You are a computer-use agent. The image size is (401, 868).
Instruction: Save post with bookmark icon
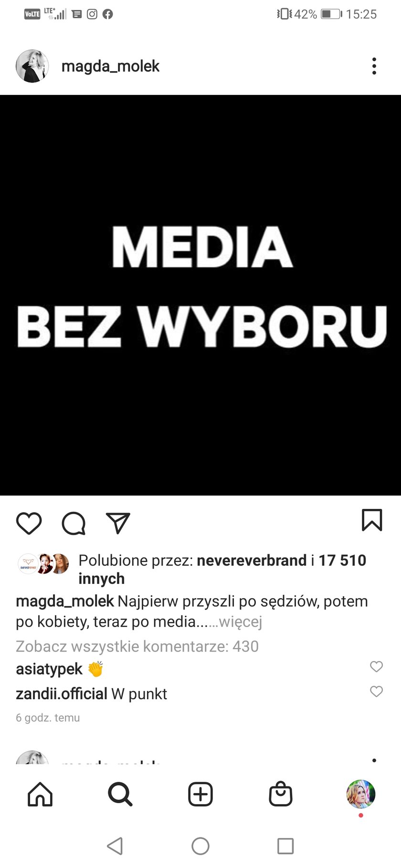pyautogui.click(x=372, y=520)
